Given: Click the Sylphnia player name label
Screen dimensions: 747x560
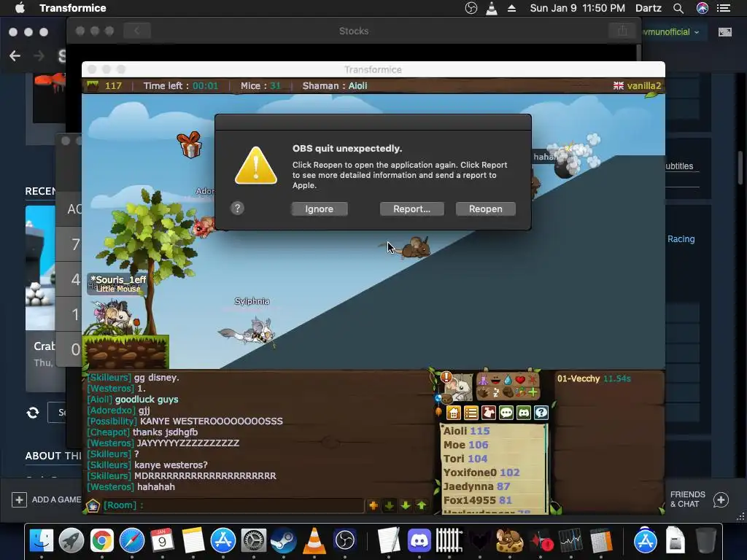Looking at the screenshot, I should coord(252,301).
